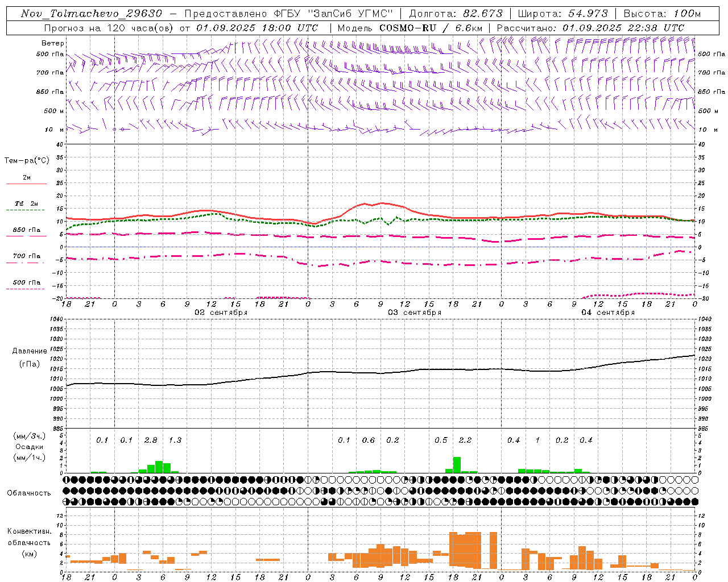The image size is (728, 582).
Task: Click the 2.8 precipitation amount
Action: point(151,440)
